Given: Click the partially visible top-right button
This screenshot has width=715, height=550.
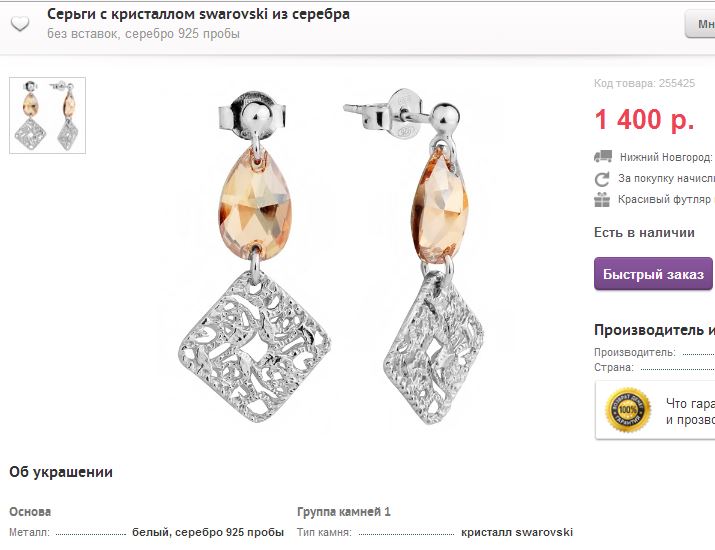Looking at the screenshot, I should coord(699,24).
